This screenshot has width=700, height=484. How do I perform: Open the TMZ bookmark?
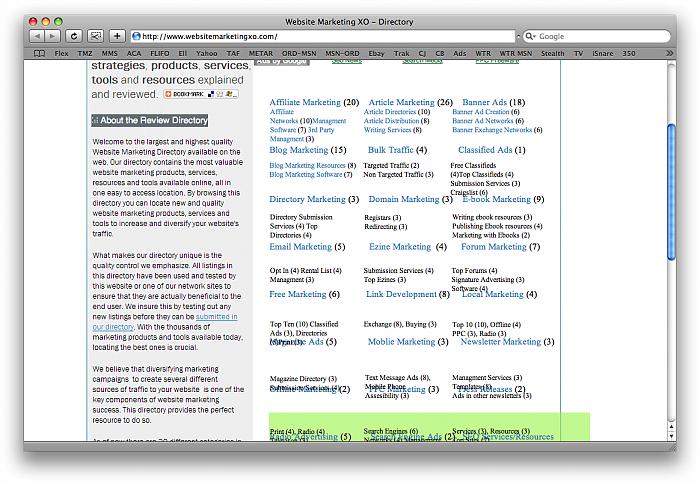coord(85,53)
